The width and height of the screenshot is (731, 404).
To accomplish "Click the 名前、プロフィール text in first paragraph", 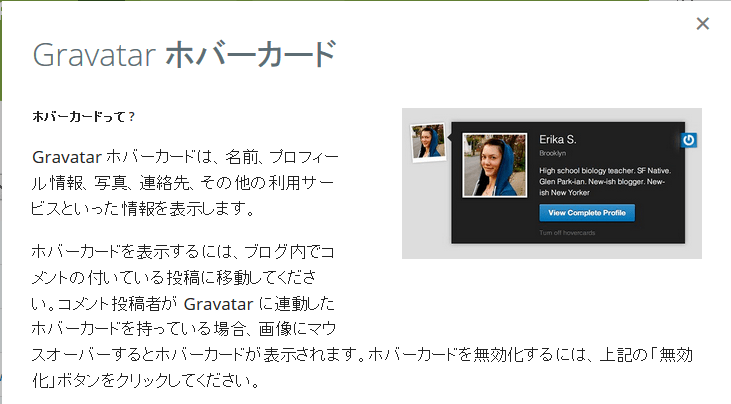I will click(282, 157).
